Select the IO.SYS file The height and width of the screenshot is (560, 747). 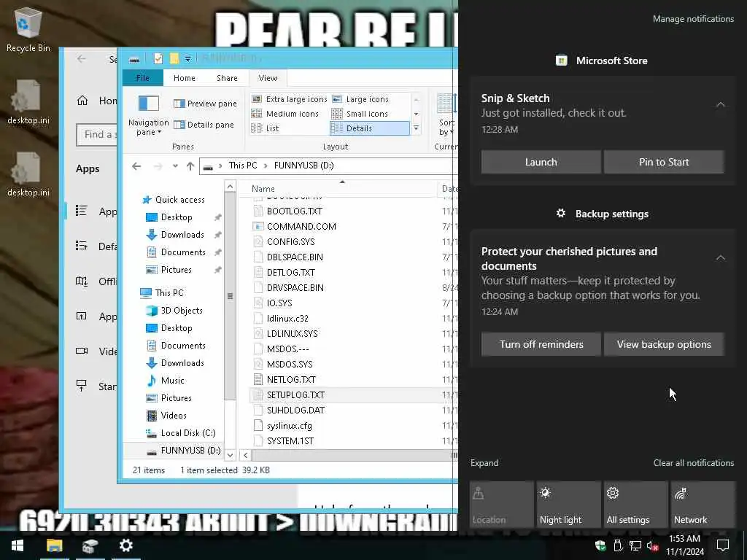pos(279,303)
